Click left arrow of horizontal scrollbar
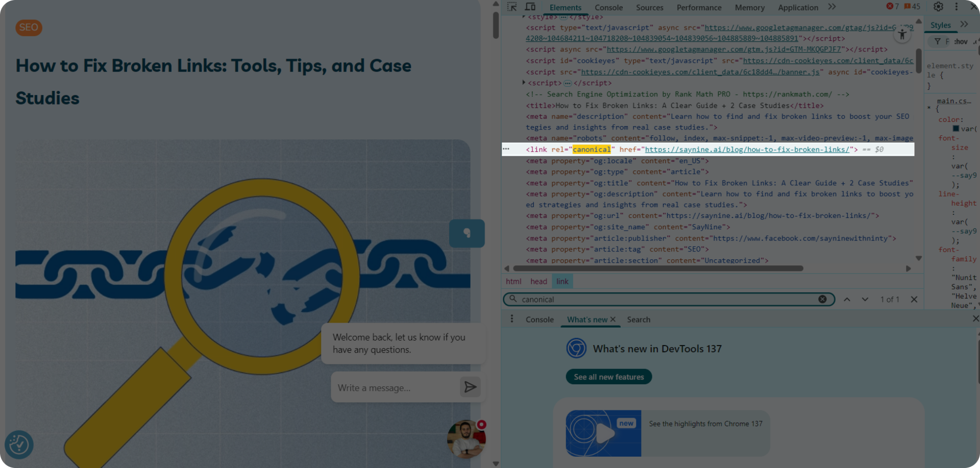This screenshot has height=468, width=980. [507, 268]
